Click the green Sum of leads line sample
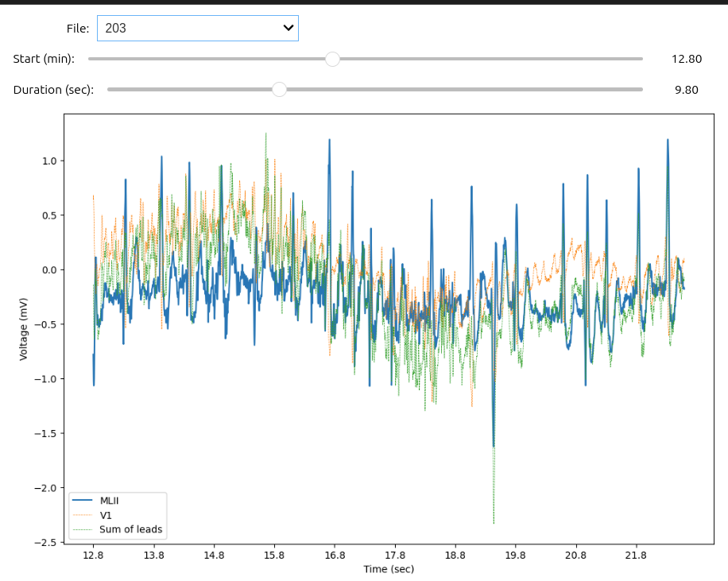This screenshot has height=581, width=728. pos(83,529)
